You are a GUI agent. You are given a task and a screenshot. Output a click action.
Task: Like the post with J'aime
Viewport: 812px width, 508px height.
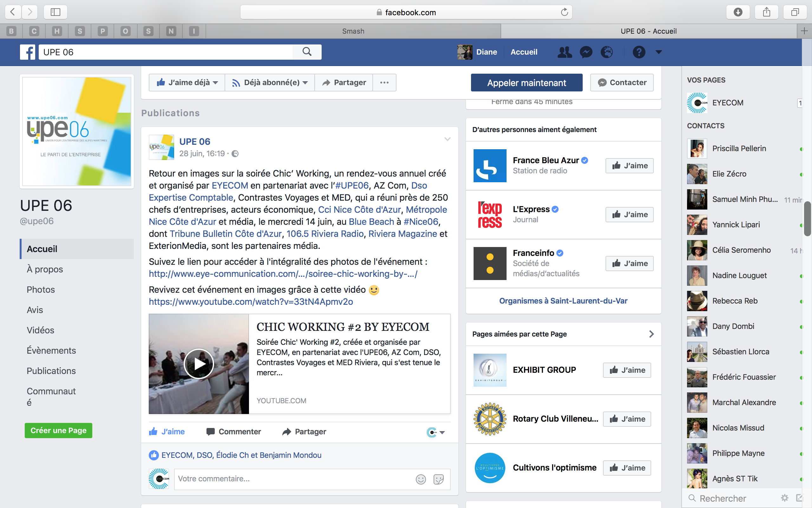coord(167,432)
